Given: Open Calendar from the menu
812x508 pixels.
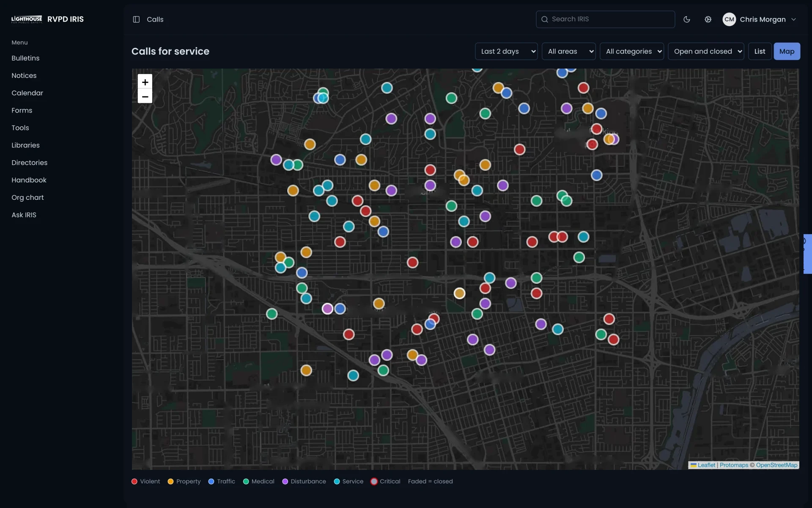Looking at the screenshot, I should coord(27,93).
